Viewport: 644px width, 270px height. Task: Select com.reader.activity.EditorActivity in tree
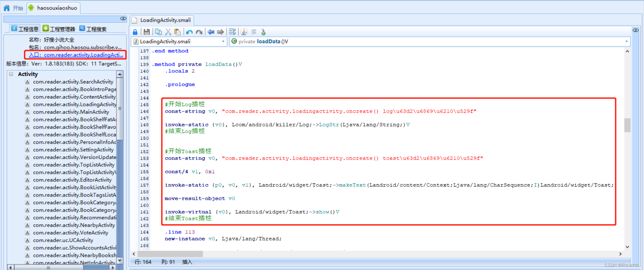coord(72,180)
